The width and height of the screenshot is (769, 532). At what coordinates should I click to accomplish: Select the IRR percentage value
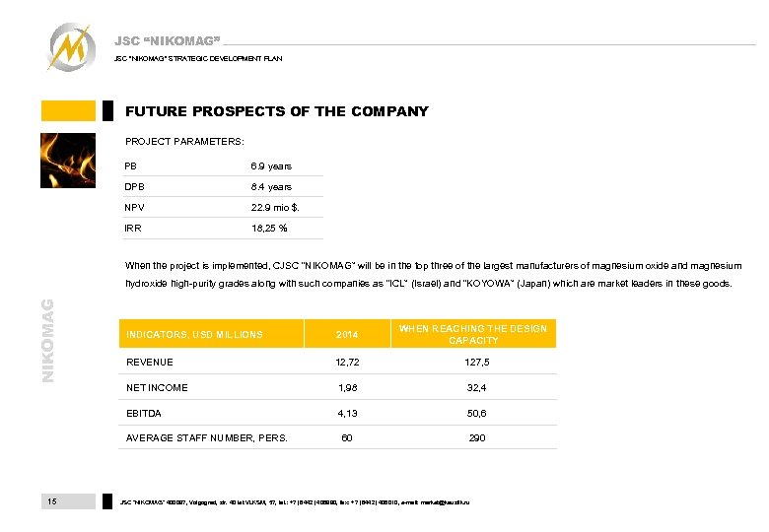tap(268, 228)
